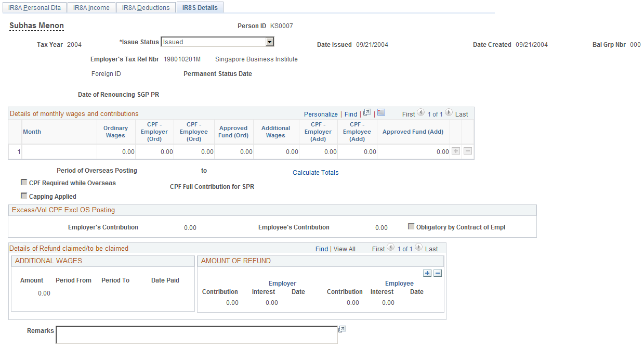The height and width of the screenshot is (347, 644).
Task: Enable CPF Required while Overseas
Action: (24, 183)
